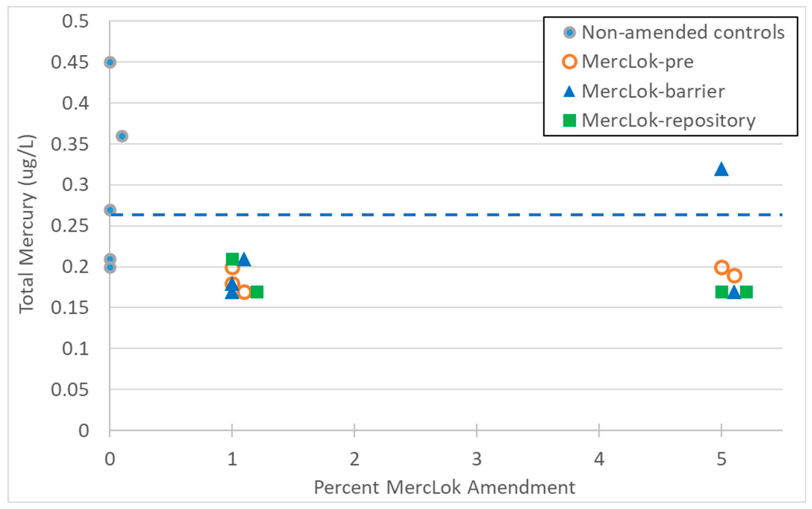Click the dashed blue horizontal reference line
This screenshot has height=509, width=812.
tap(438, 215)
